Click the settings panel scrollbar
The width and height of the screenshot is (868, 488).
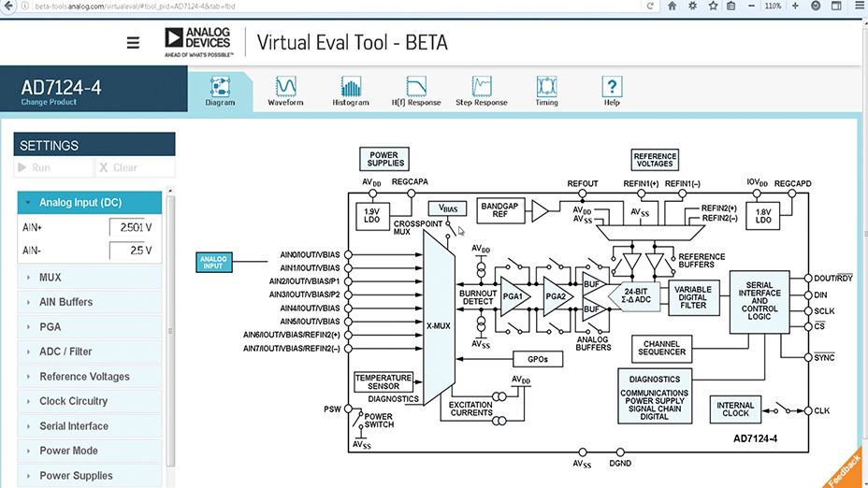pos(170,332)
